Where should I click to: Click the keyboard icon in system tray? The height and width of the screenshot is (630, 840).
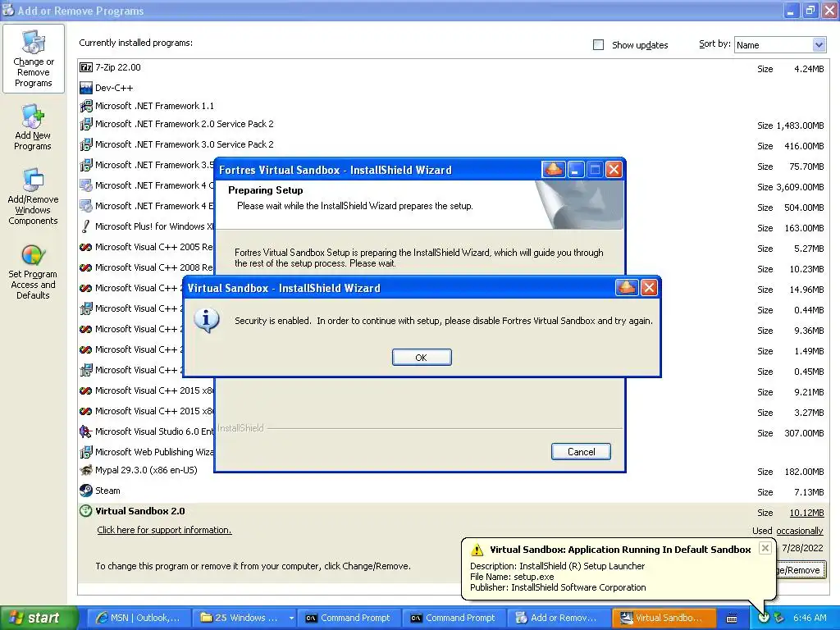[x=732, y=618]
